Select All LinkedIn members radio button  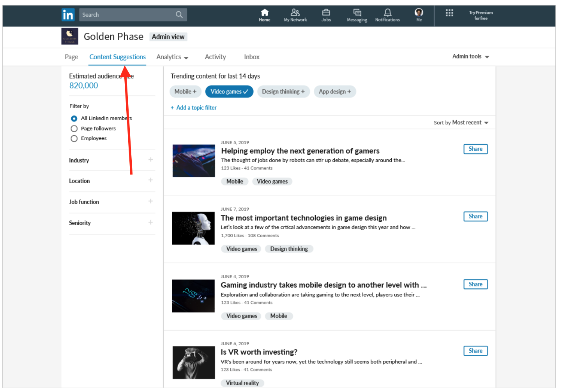click(74, 118)
